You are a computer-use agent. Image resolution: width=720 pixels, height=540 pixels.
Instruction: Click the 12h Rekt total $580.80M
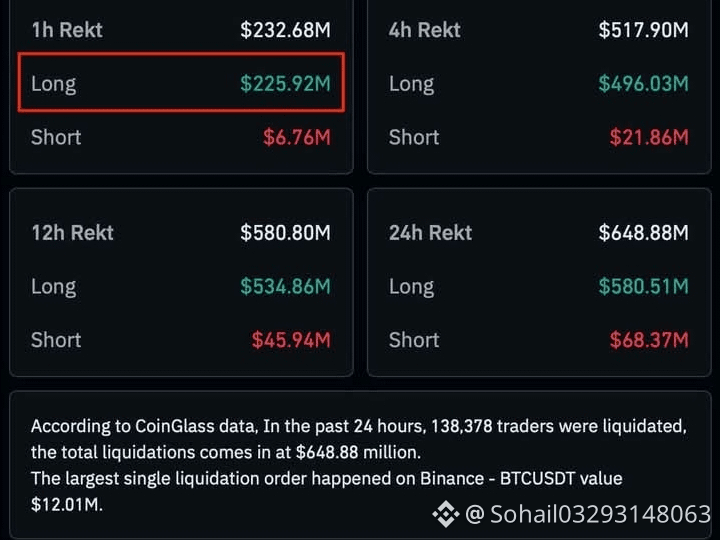285,233
